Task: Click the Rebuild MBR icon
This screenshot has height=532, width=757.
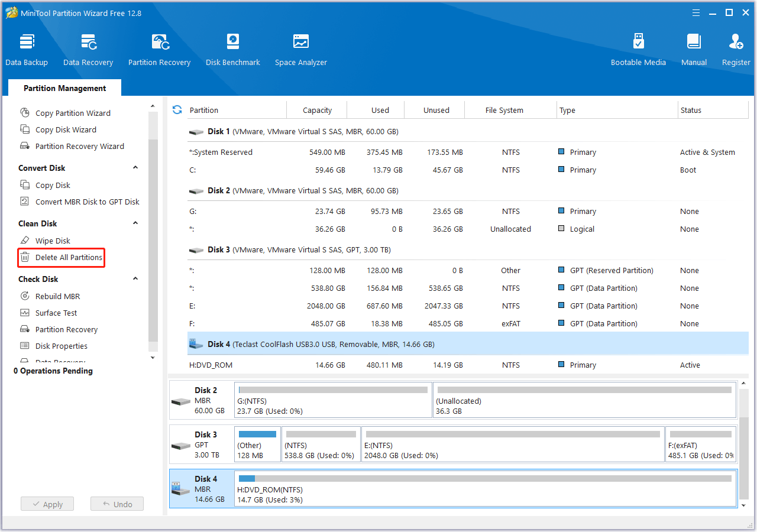Action: click(25, 296)
